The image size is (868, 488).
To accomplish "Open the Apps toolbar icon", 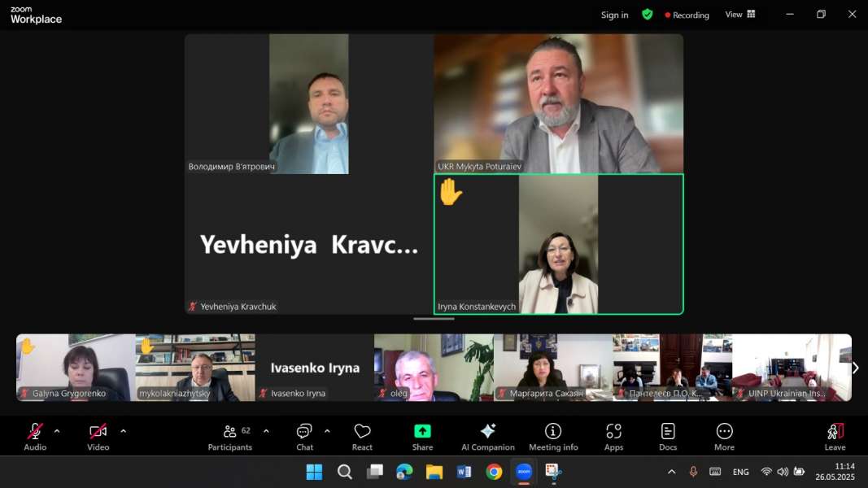I will point(613,432).
